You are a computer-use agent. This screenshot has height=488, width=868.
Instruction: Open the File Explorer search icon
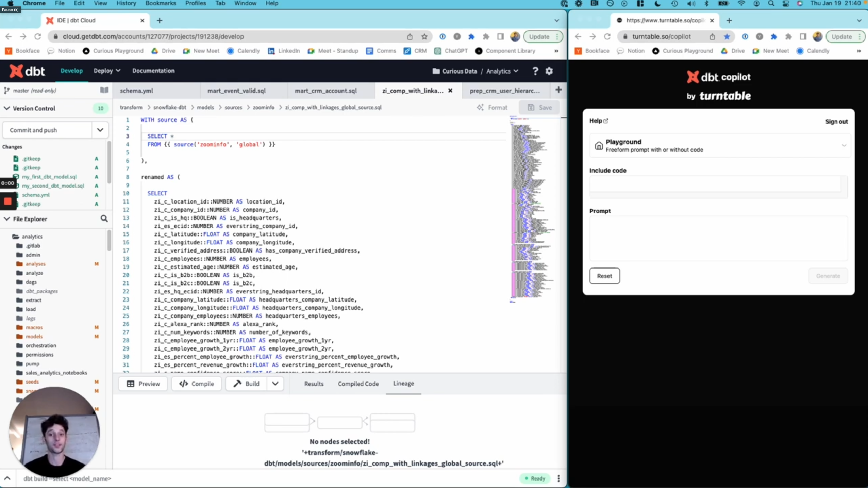[x=104, y=219]
